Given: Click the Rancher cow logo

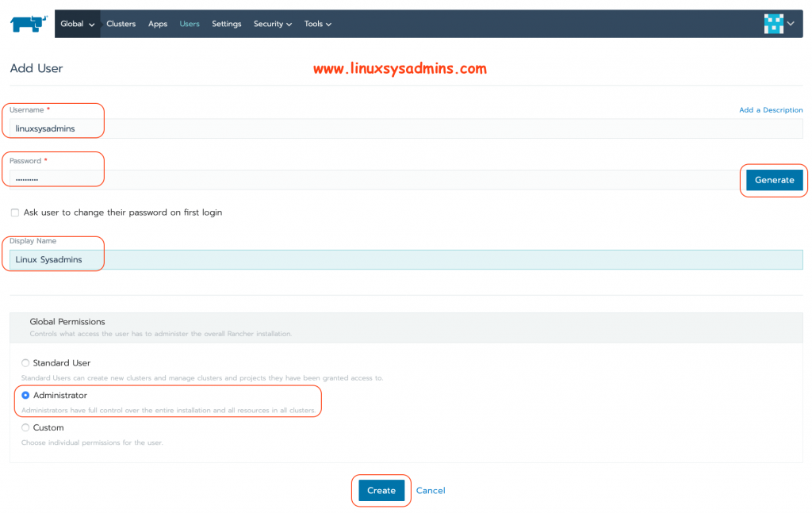Looking at the screenshot, I should 29,24.
